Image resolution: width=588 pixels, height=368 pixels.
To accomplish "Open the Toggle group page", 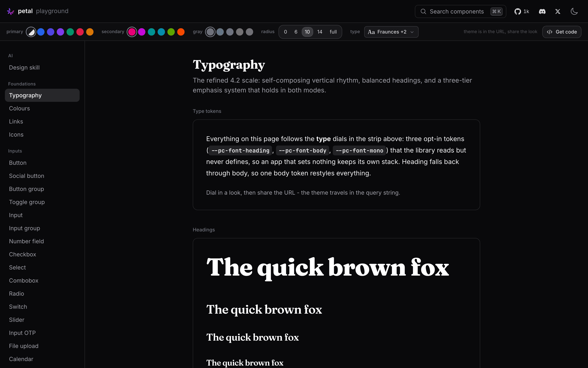I will (42, 202).
